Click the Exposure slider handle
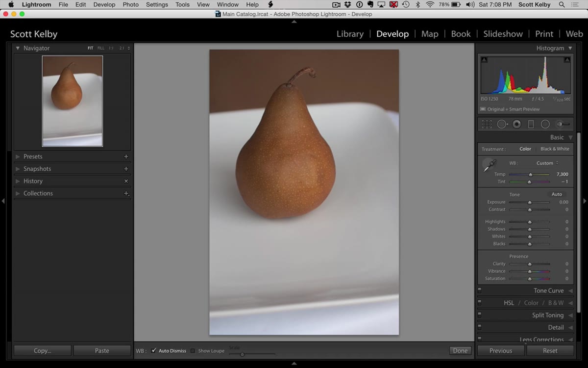The height and width of the screenshot is (368, 588). pyautogui.click(x=529, y=202)
